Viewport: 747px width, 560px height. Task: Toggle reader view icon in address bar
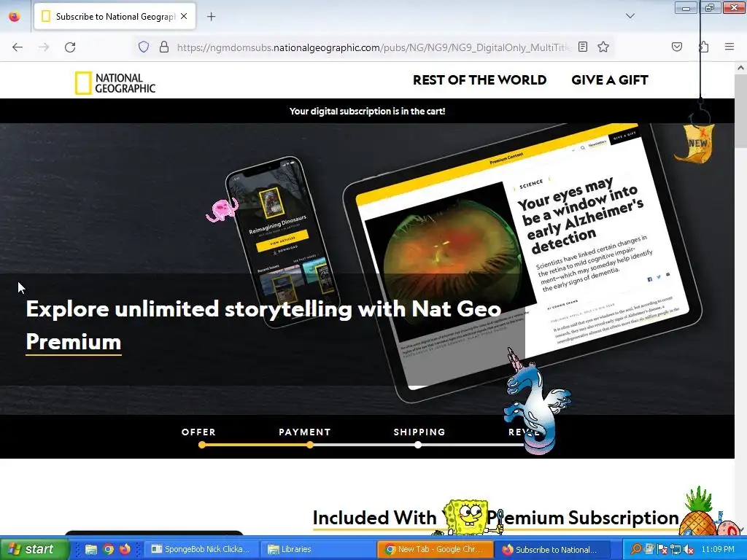click(x=583, y=47)
